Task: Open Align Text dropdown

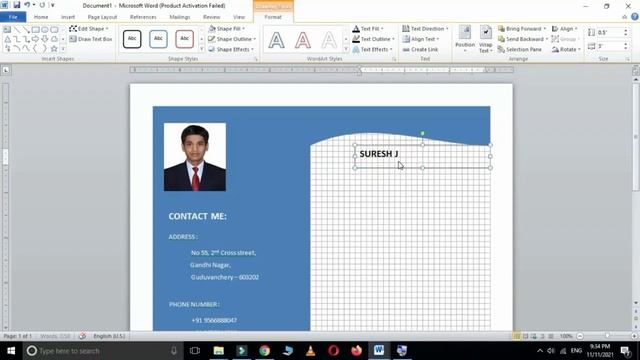Action: coord(420,39)
